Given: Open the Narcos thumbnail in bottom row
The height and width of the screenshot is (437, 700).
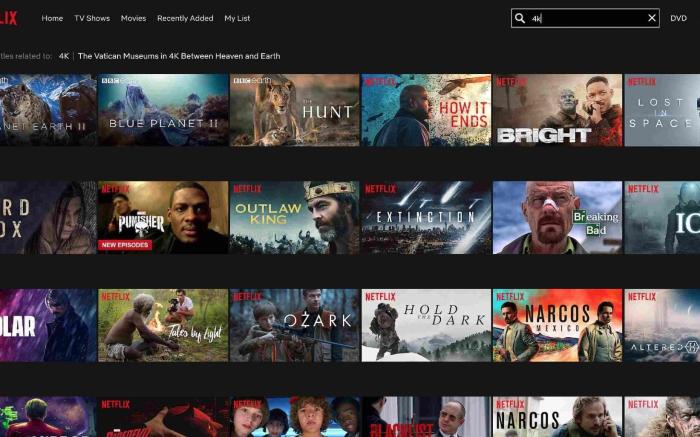Looking at the screenshot, I should 557,417.
